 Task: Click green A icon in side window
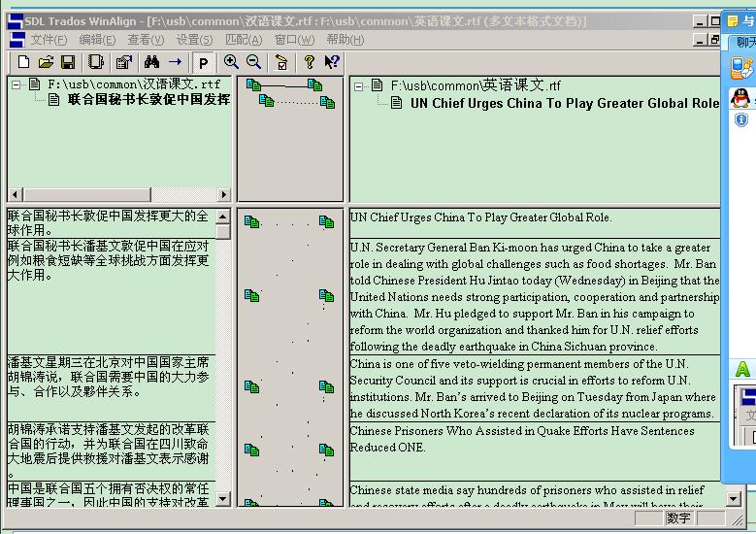pyautogui.click(x=742, y=370)
